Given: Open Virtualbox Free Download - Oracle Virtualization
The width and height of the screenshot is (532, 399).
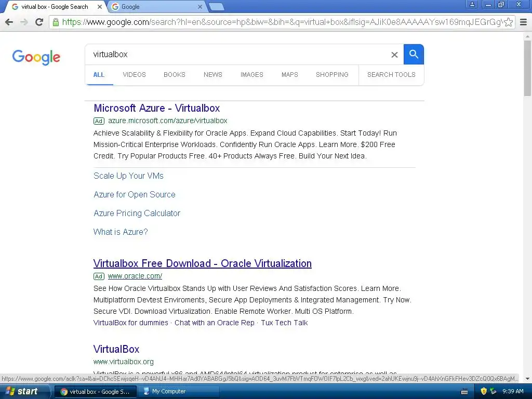Looking at the screenshot, I should (203, 263).
